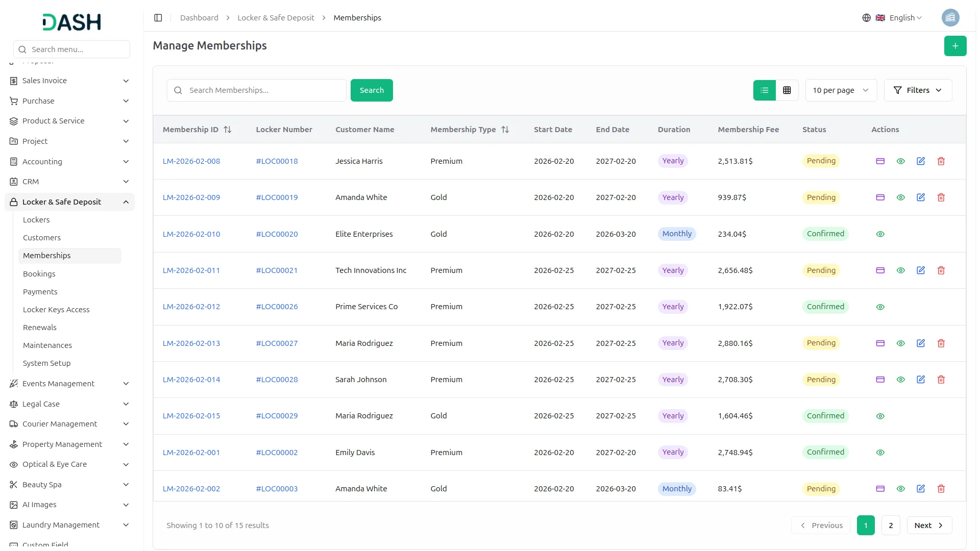Sort by the Membership Type column arrows
Screen dimensions: 980x551
click(x=505, y=129)
